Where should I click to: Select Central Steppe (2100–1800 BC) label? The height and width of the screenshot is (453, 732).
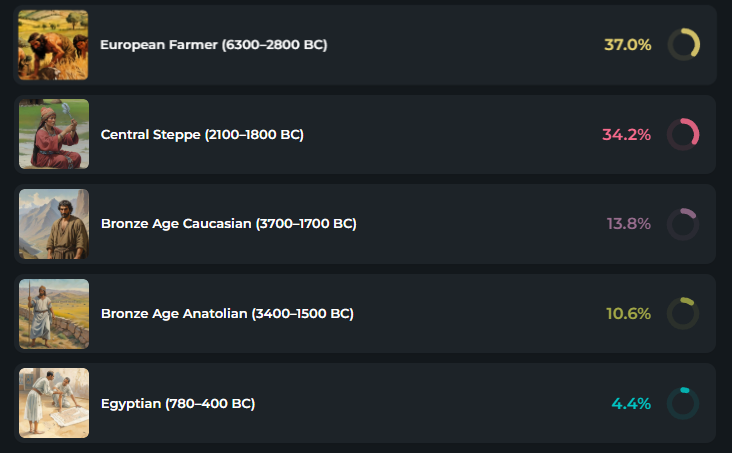202,134
